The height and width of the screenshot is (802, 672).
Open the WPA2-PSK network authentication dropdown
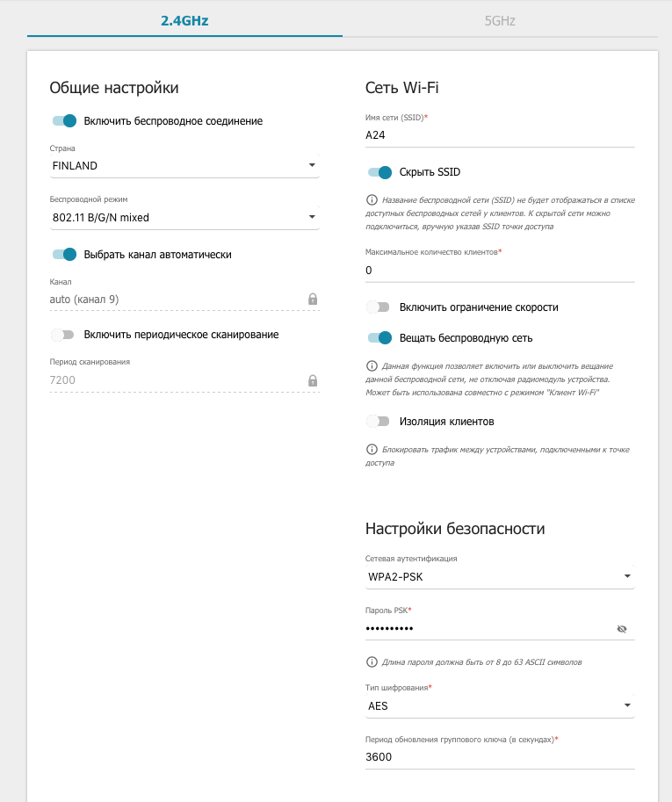coord(499,577)
